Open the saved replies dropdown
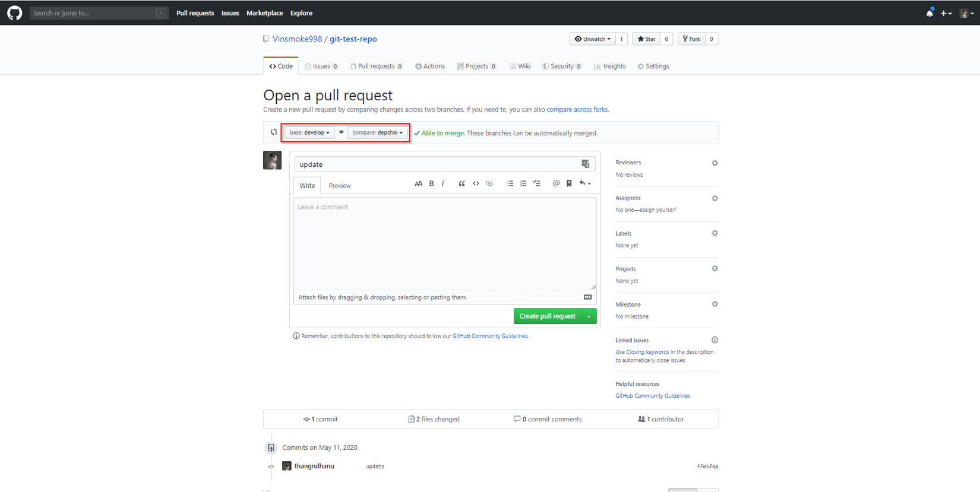Image resolution: width=980 pixels, height=492 pixels. coord(585,184)
